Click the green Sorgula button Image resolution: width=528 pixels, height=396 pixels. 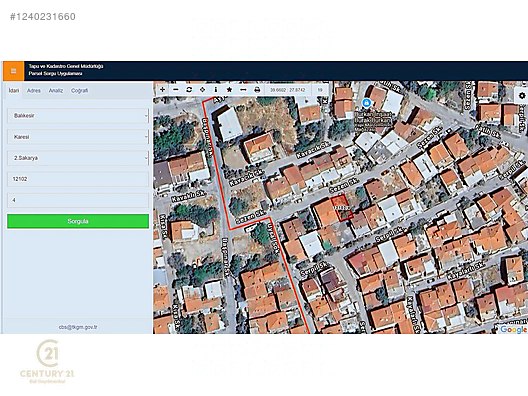point(78,221)
